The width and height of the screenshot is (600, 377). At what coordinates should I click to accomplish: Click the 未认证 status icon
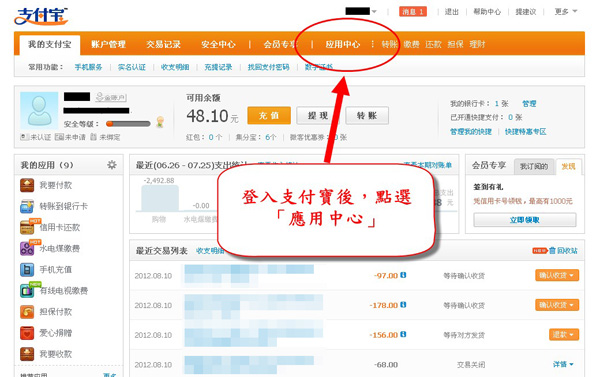click(24, 137)
